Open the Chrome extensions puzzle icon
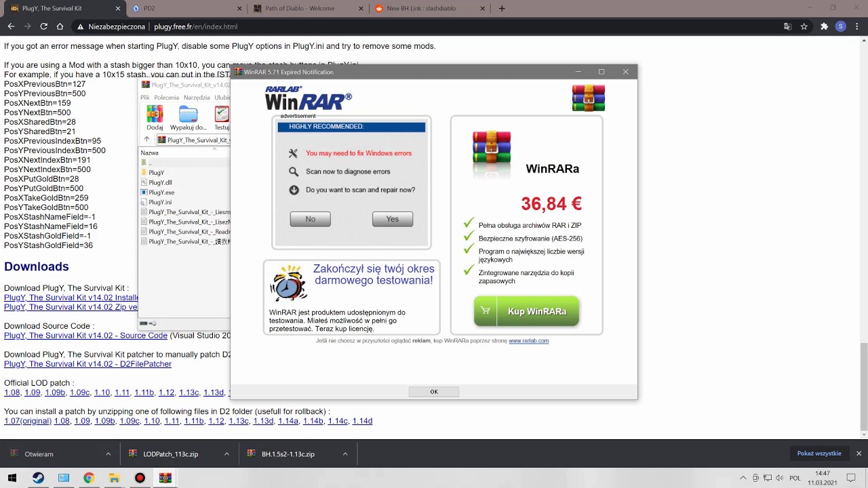 pyautogui.click(x=824, y=26)
